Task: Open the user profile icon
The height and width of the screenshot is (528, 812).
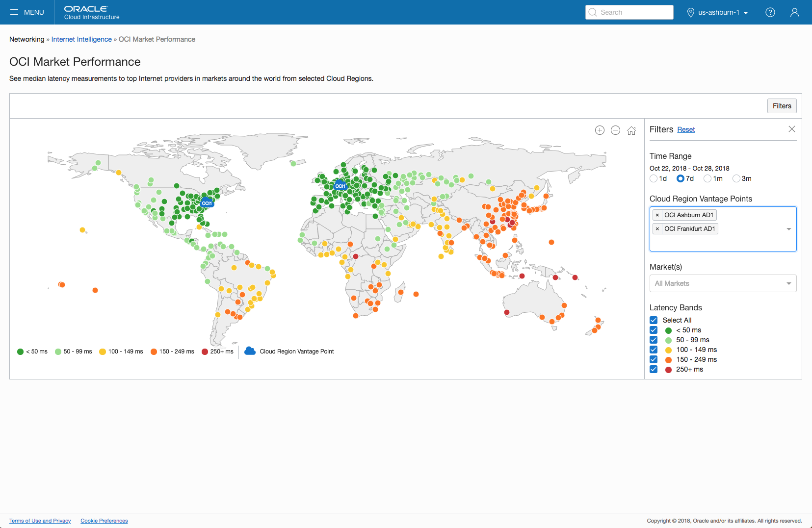Action: click(x=794, y=12)
